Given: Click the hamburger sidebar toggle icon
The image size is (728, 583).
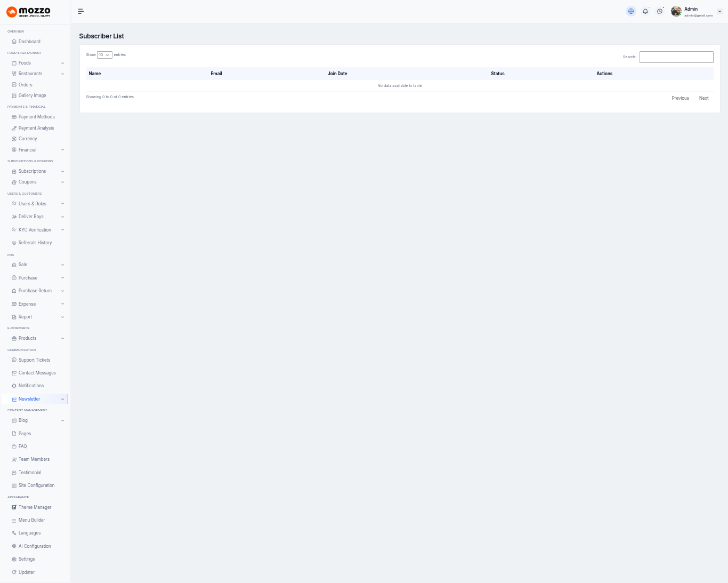Looking at the screenshot, I should (81, 11).
